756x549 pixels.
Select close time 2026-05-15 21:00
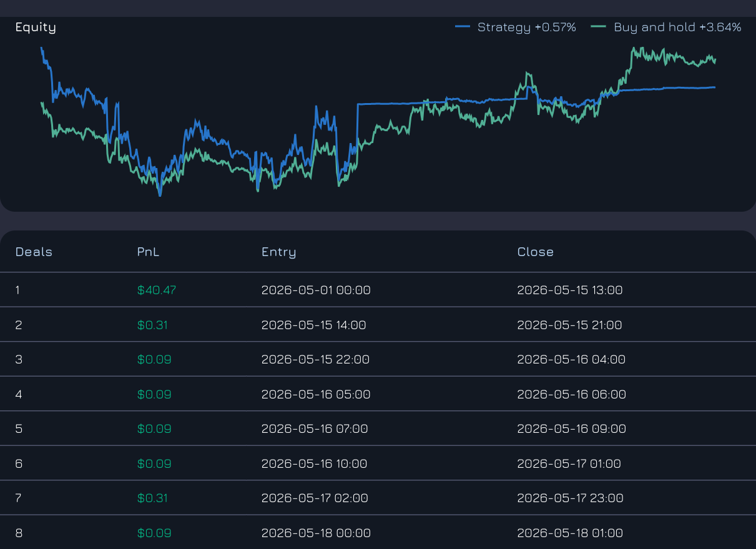pos(569,325)
